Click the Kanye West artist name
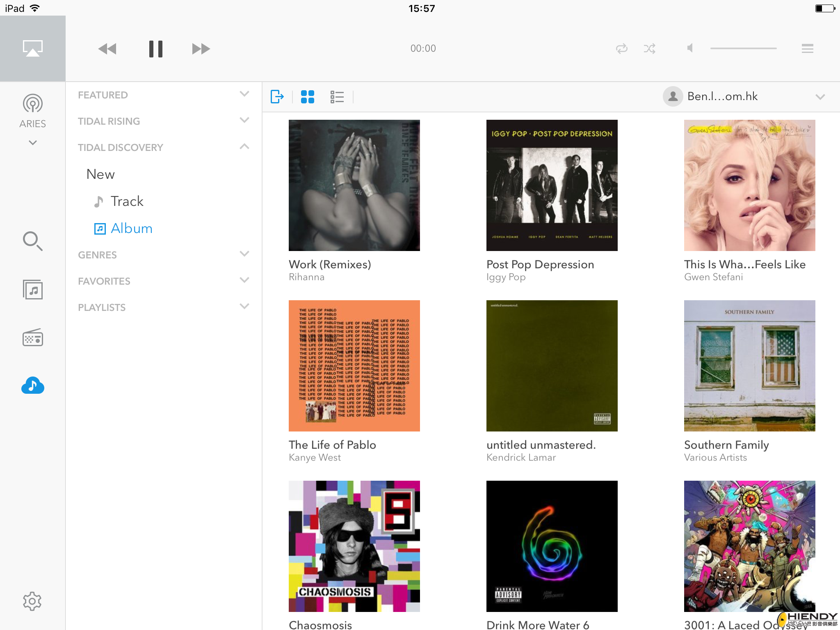 (x=315, y=458)
